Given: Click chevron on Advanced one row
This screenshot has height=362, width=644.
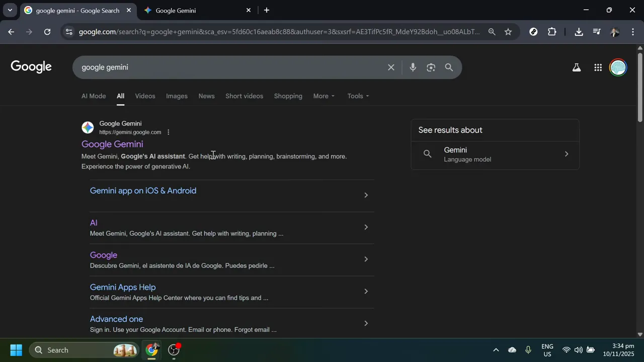Looking at the screenshot, I should (366, 323).
